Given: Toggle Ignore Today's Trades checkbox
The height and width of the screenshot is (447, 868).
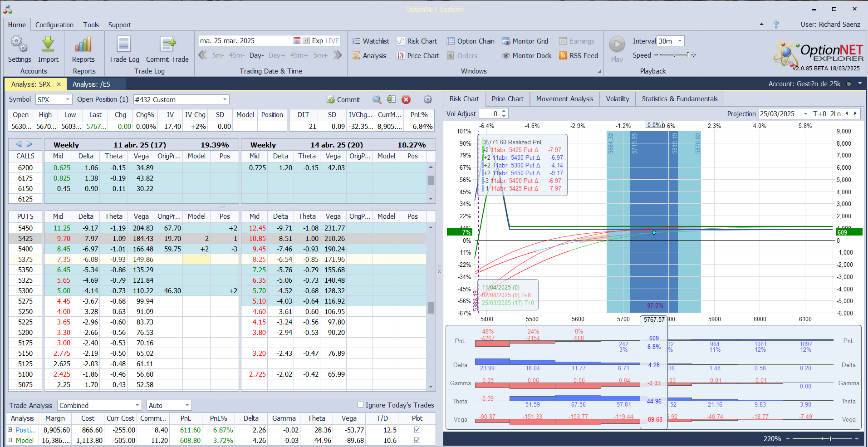Looking at the screenshot, I should (360, 405).
